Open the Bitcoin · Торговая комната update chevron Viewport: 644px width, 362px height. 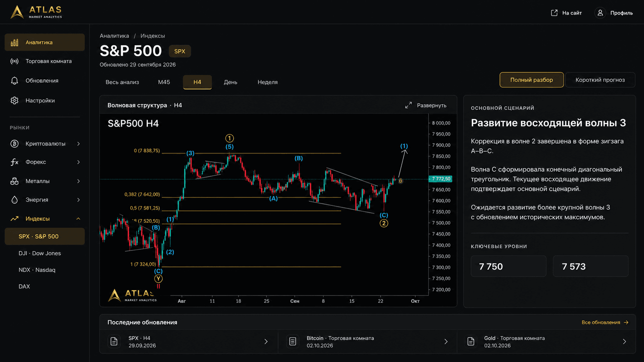pos(446,342)
